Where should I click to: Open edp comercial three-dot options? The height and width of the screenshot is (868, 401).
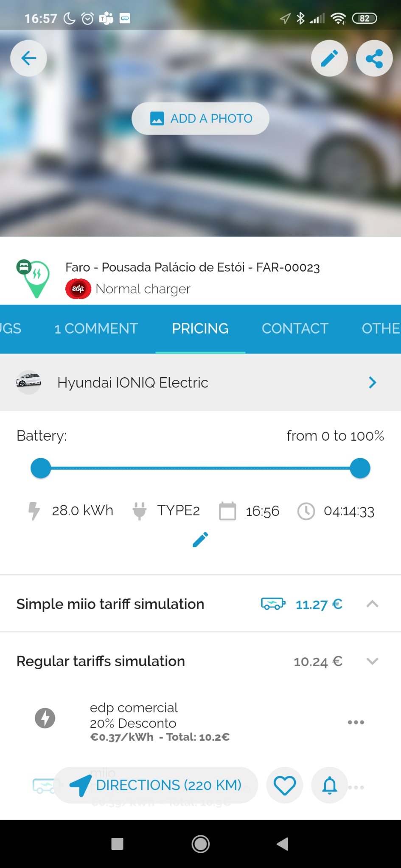tap(356, 722)
